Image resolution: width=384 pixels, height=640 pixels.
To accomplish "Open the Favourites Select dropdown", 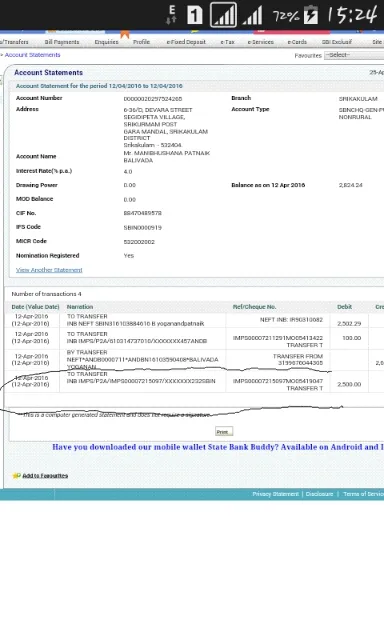I will coord(354,55).
